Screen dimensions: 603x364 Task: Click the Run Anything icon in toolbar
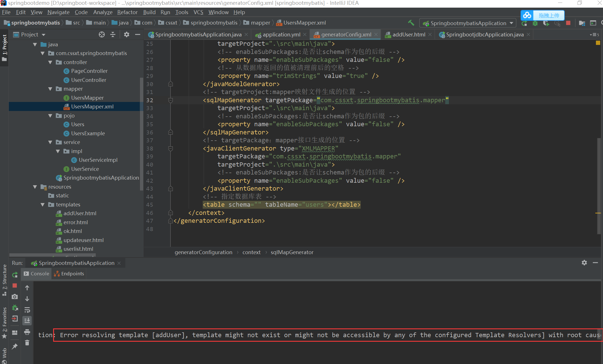click(x=593, y=23)
